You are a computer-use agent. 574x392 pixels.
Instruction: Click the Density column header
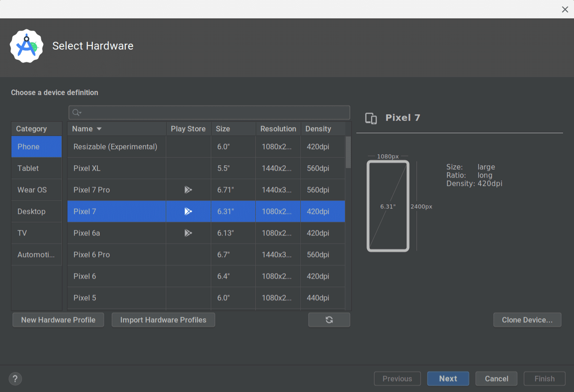323,129
